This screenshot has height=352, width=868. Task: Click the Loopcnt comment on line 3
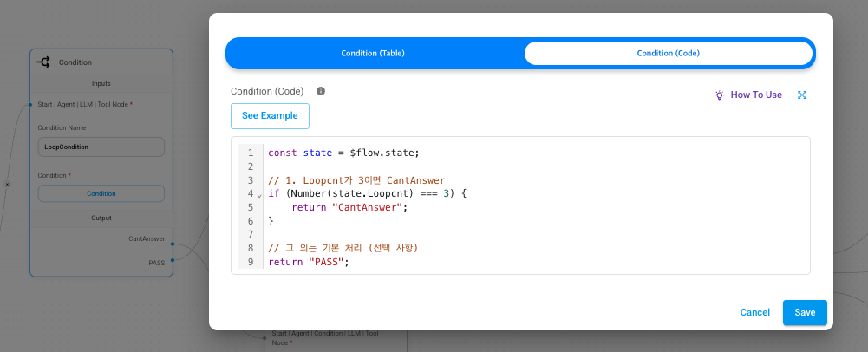pos(356,180)
